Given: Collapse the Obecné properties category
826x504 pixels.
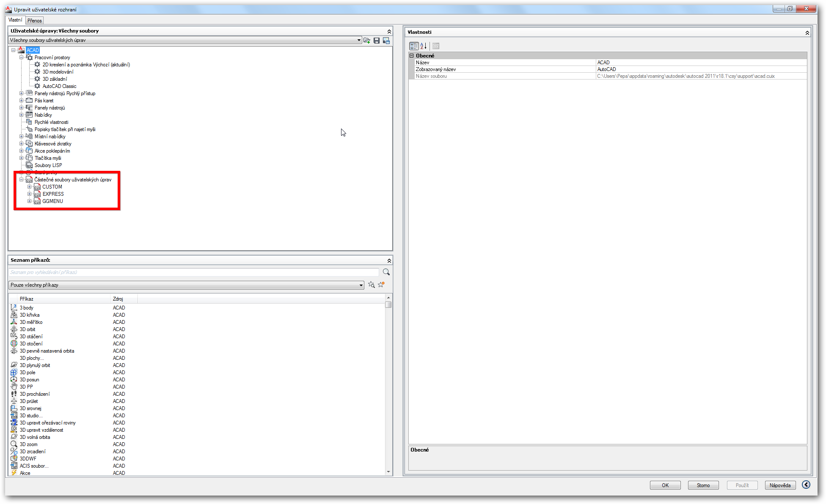Looking at the screenshot, I should pos(411,55).
